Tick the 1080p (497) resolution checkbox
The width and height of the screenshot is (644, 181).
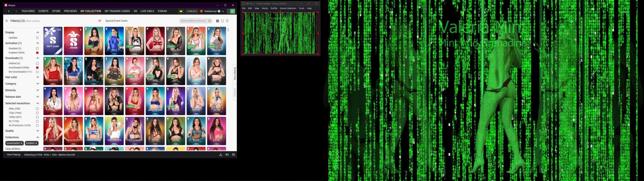pyautogui.click(x=37, y=117)
